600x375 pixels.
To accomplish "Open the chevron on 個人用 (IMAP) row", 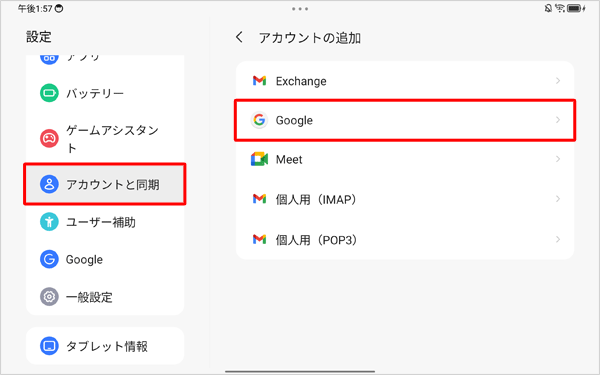I will click(558, 199).
